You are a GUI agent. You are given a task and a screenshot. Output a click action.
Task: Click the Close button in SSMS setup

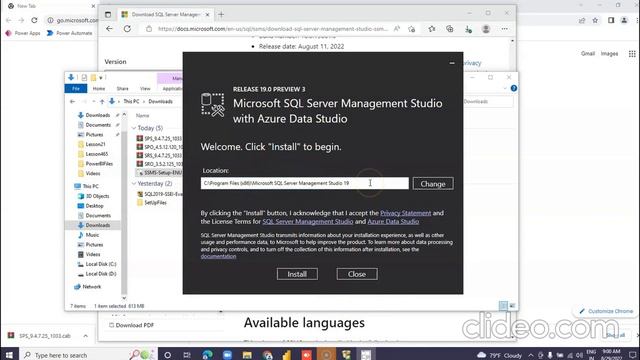[357, 274]
